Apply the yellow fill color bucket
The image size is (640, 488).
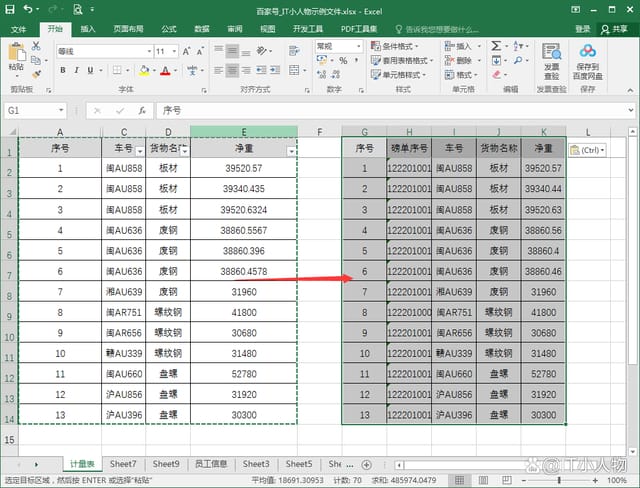click(x=144, y=70)
